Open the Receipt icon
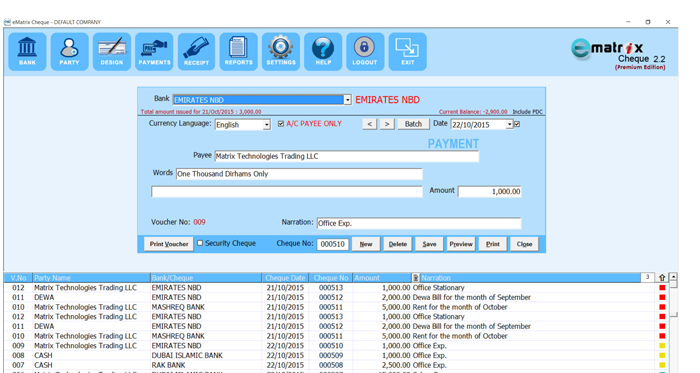The width and height of the screenshot is (700, 373). pos(196,52)
